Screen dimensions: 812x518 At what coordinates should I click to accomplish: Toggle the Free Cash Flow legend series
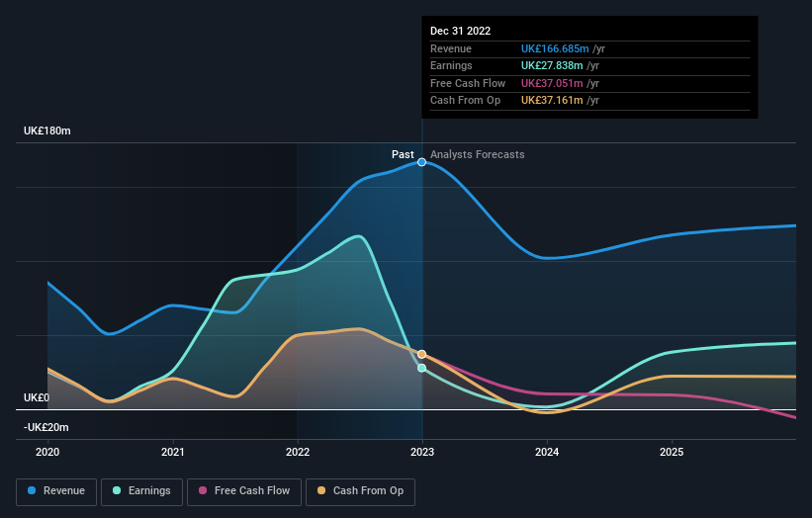[244, 491]
